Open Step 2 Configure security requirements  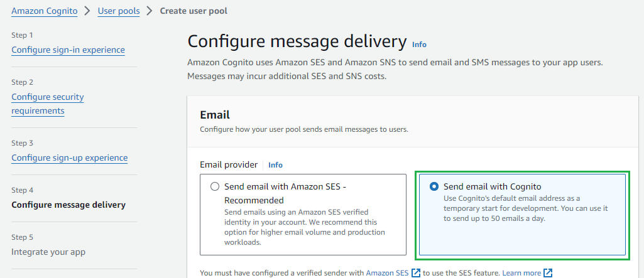pyautogui.click(x=48, y=104)
